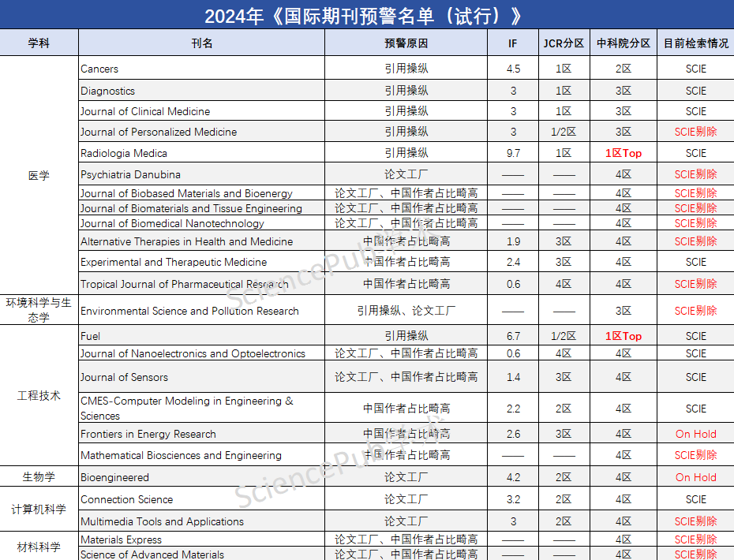734x560 pixels.
Task: Click SCIE剔除 in Journal of Personalized Medicine row
Action: click(x=696, y=132)
